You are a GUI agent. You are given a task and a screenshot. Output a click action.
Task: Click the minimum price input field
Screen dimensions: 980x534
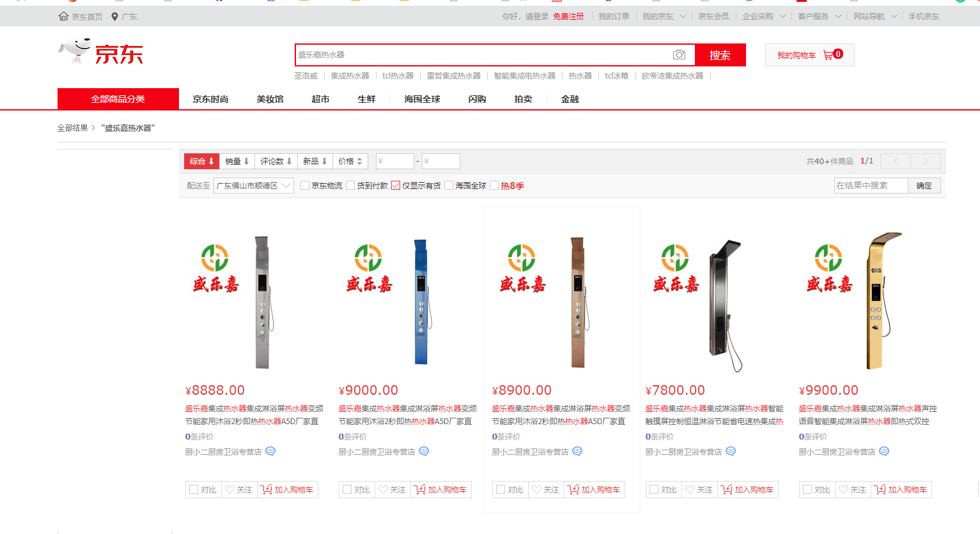tap(394, 162)
